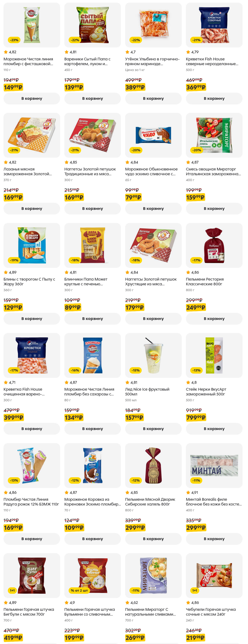Add Вареники Сытый Папа to cart
Viewport: 248px width, 644px height.
point(92,99)
